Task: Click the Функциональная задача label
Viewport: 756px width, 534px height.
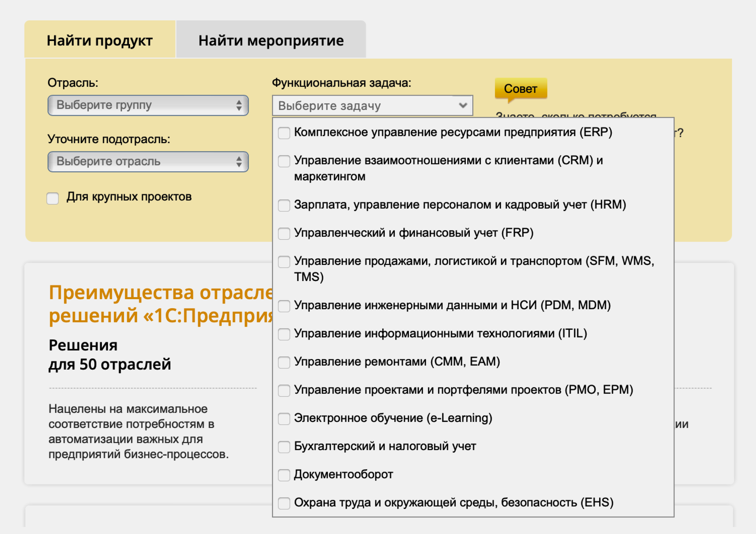Action: (x=341, y=83)
